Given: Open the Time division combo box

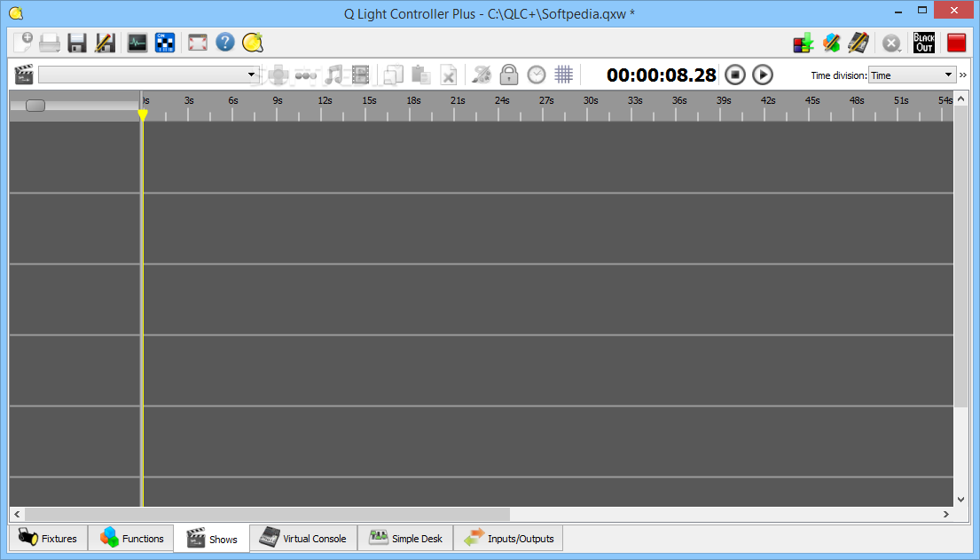Looking at the screenshot, I should click(x=913, y=75).
